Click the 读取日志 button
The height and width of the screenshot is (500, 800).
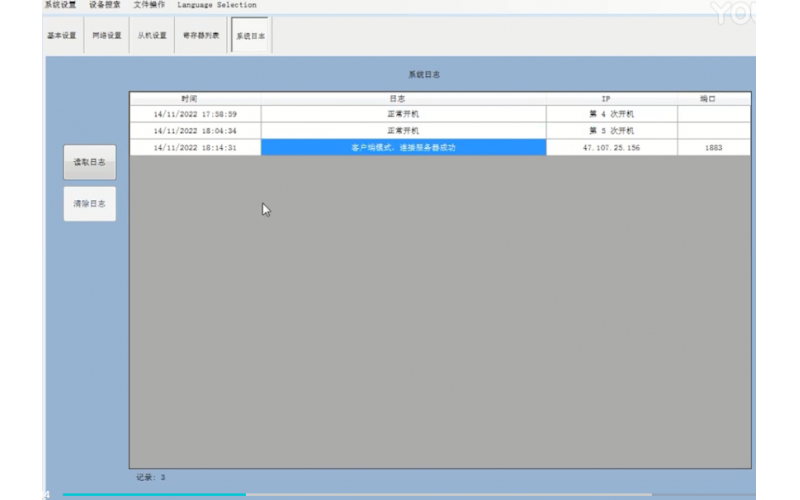click(x=89, y=162)
